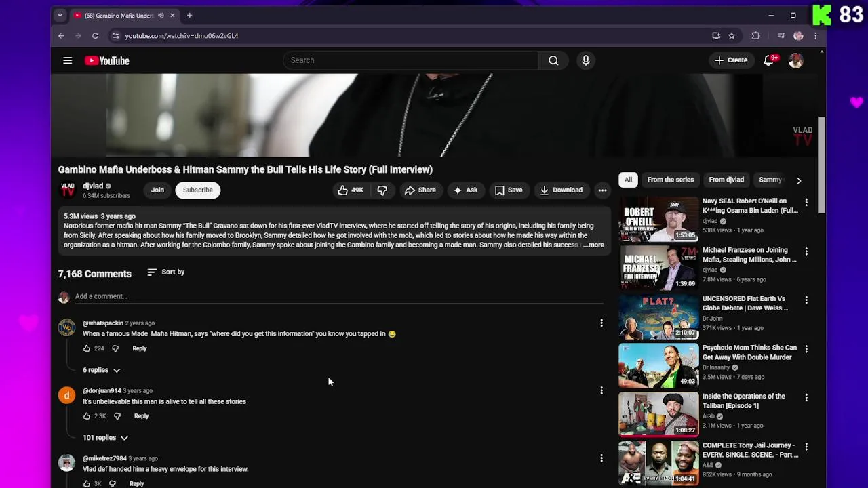868x488 pixels.
Task: Click the Ask button
Action: tap(465, 190)
